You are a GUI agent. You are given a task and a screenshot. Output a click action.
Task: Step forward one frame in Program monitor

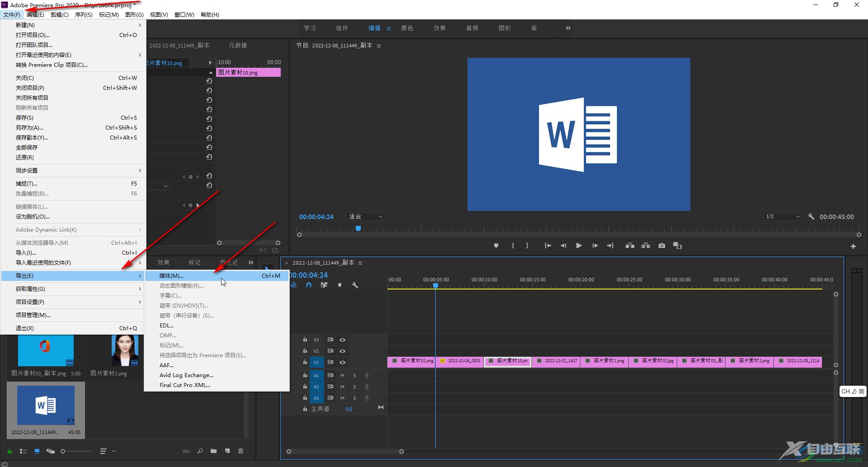tap(595, 246)
